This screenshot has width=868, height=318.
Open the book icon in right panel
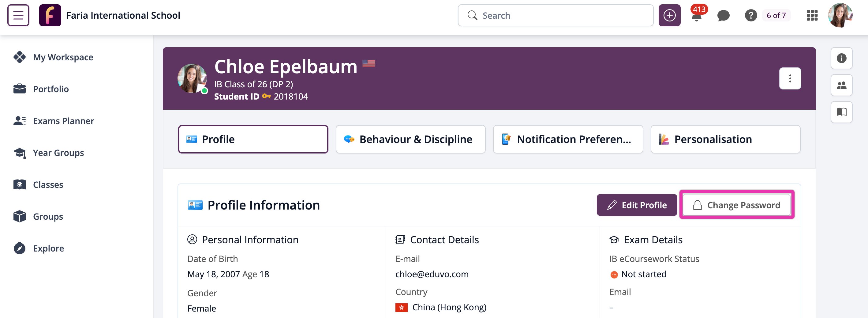click(841, 112)
